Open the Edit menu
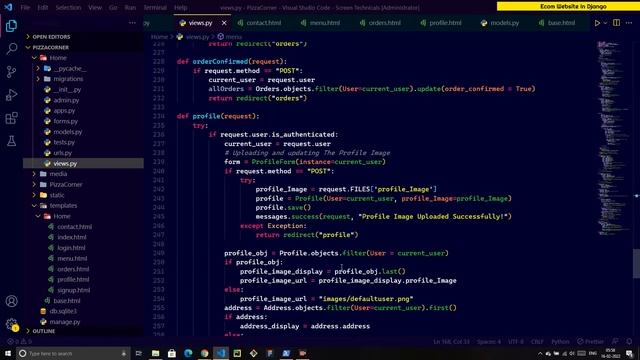Screen dimensions: 640x360 coord(42,7)
